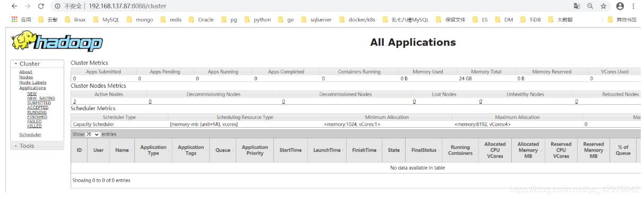Viewport: 644px width, 199px height.
Task: Open the Node Labels sidebar link
Action: click(33, 82)
